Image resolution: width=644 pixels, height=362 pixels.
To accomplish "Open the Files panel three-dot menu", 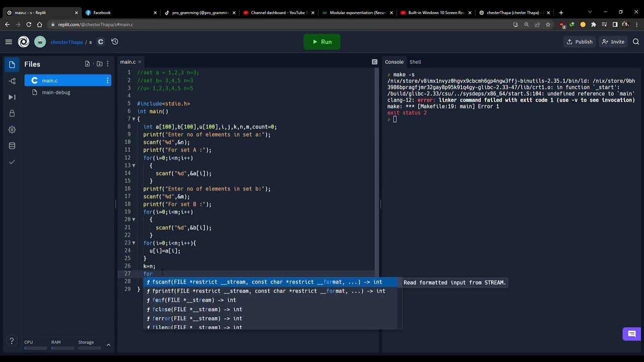I will pyautogui.click(x=107, y=64).
